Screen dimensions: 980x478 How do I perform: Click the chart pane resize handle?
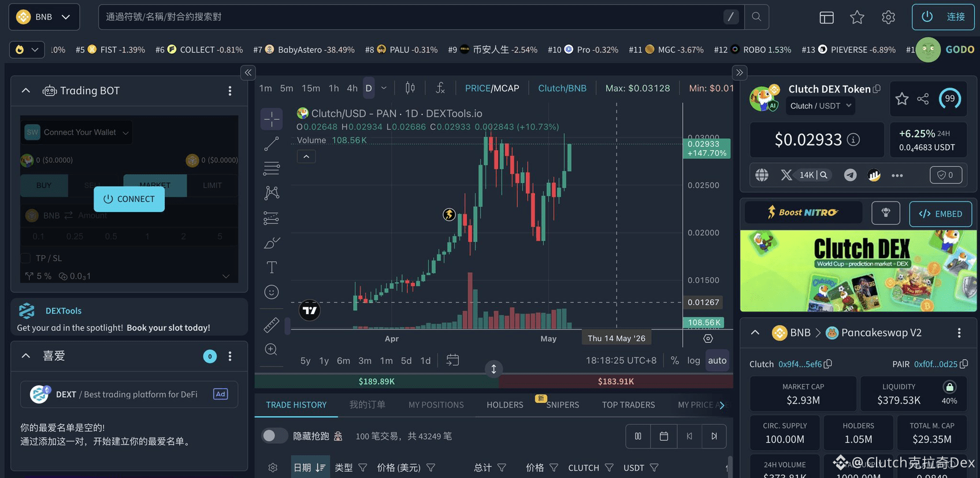[x=493, y=369]
